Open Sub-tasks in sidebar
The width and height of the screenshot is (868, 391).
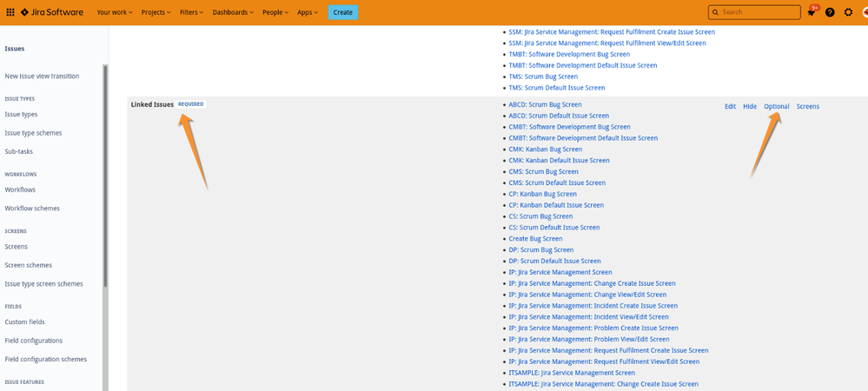(19, 151)
